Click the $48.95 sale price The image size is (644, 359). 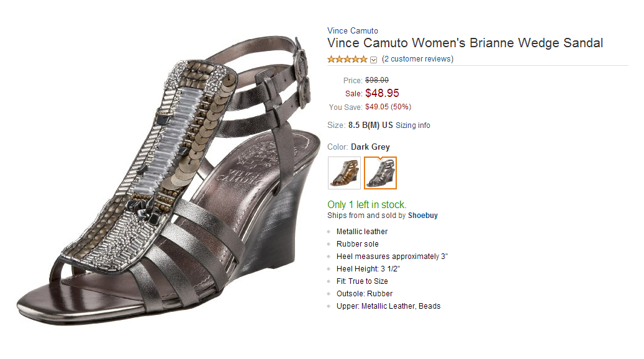click(x=382, y=93)
